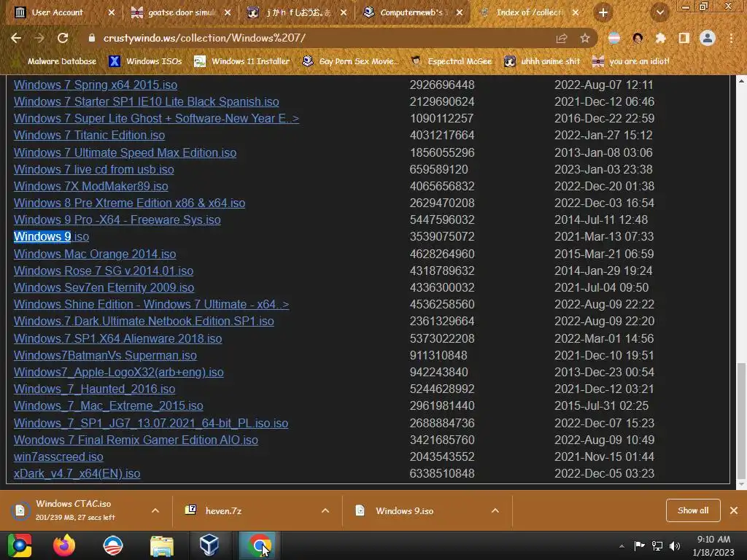Reload the current page
This screenshot has height=560, width=747.
pyautogui.click(x=63, y=38)
